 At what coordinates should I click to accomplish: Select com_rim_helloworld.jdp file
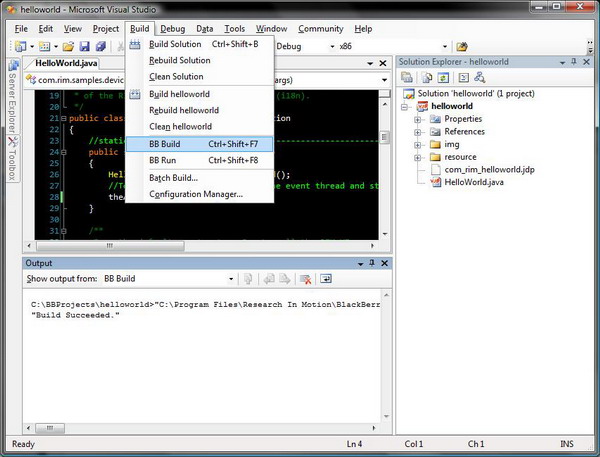click(x=489, y=170)
